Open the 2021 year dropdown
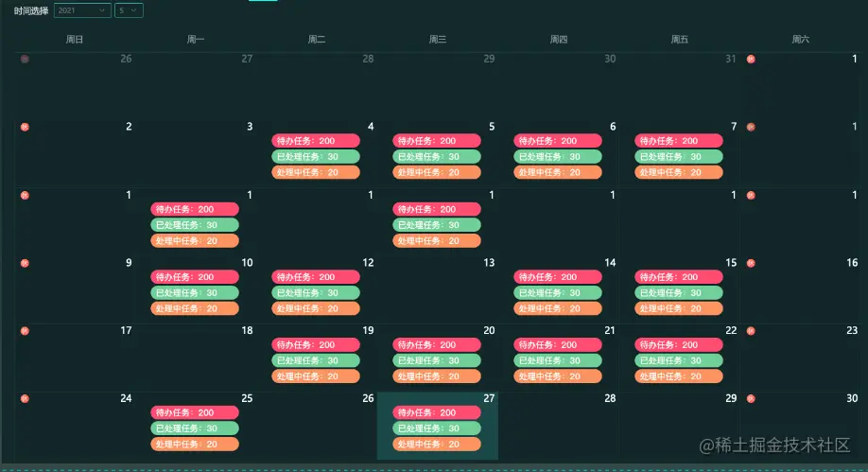The width and height of the screenshot is (868, 472). 82,10
